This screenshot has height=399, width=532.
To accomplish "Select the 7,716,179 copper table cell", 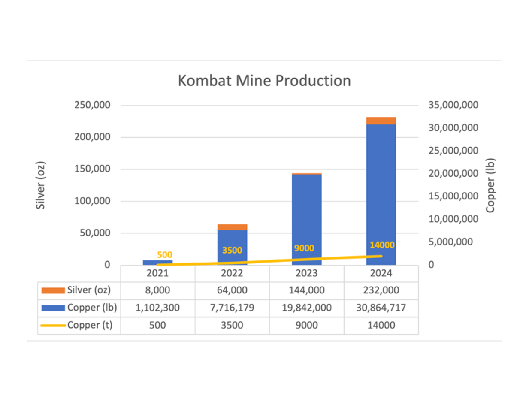I will pyautogui.click(x=232, y=308).
